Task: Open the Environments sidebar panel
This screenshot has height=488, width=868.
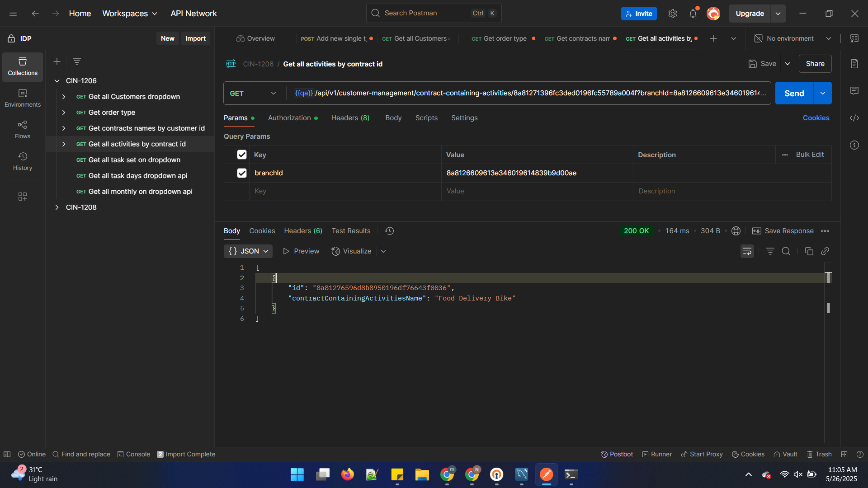Action: (23, 98)
